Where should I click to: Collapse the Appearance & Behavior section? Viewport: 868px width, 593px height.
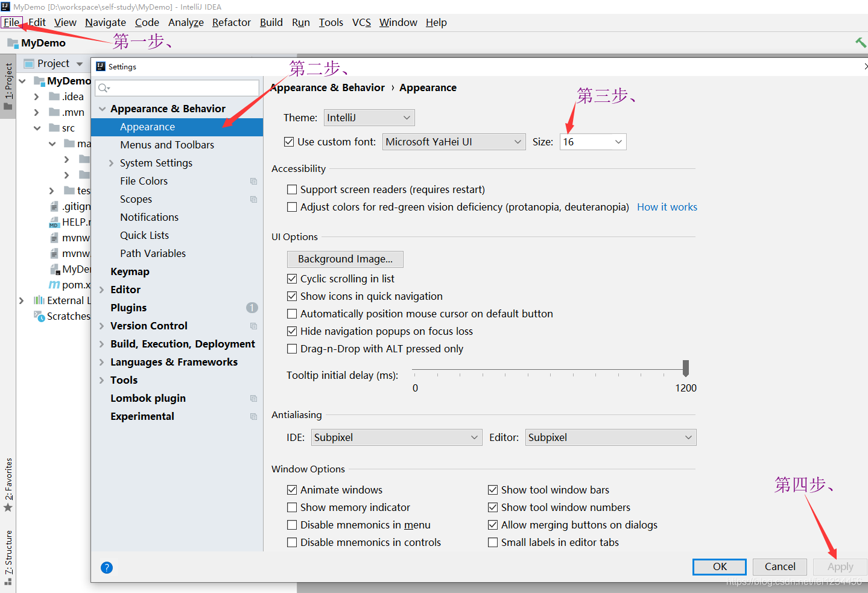pos(102,109)
